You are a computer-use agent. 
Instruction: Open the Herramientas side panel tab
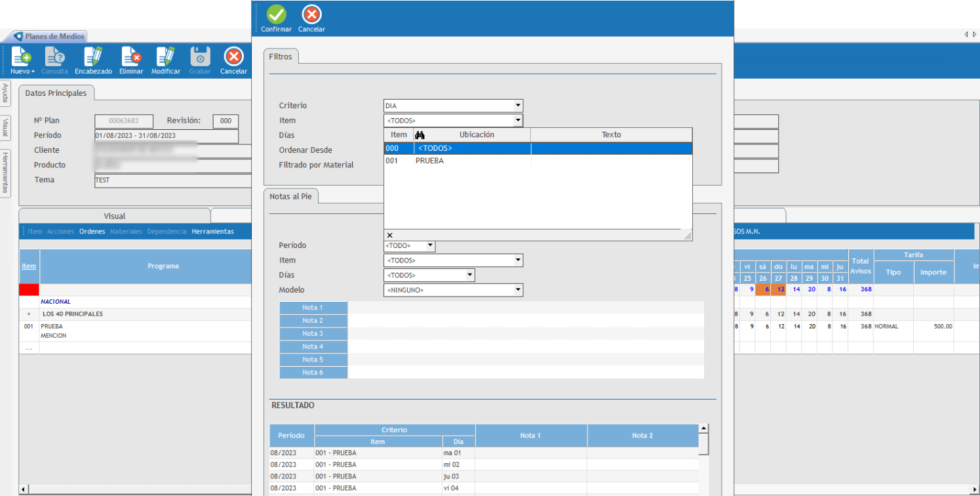pos(5,172)
